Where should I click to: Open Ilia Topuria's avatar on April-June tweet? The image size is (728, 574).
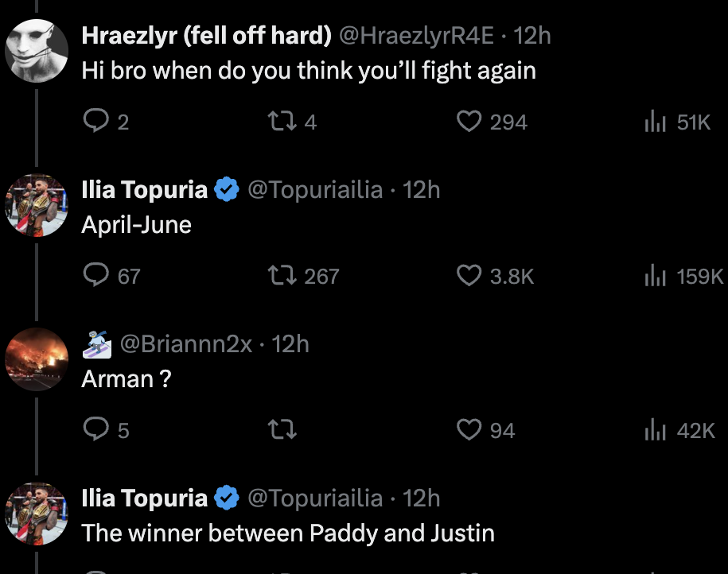tap(37, 204)
